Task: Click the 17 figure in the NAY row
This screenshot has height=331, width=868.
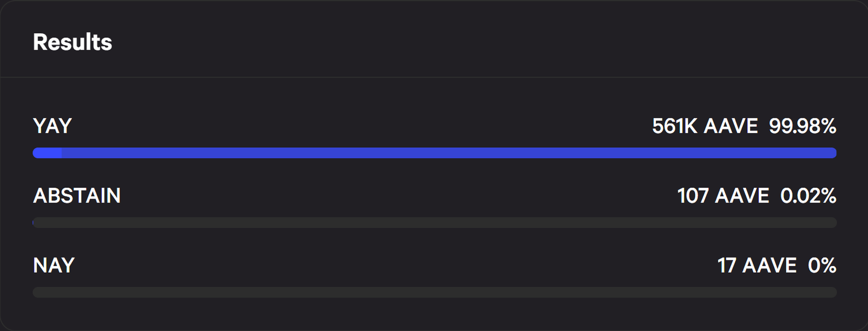Action: pyautogui.click(x=727, y=265)
